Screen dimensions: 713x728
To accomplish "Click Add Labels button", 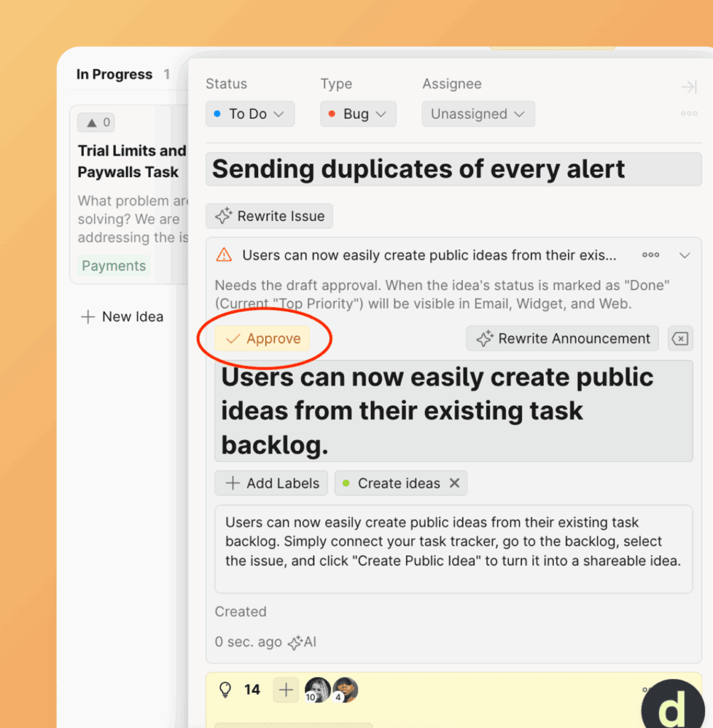I will (x=272, y=483).
